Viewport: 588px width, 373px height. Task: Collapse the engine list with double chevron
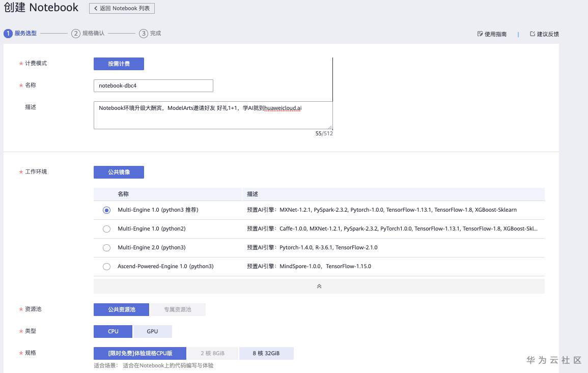click(319, 286)
